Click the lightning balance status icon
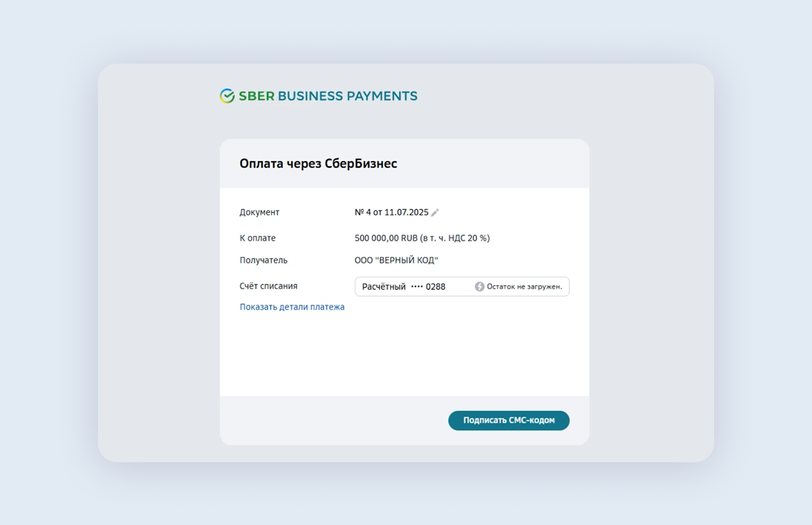Viewport: 812px width, 525px height. pos(479,286)
